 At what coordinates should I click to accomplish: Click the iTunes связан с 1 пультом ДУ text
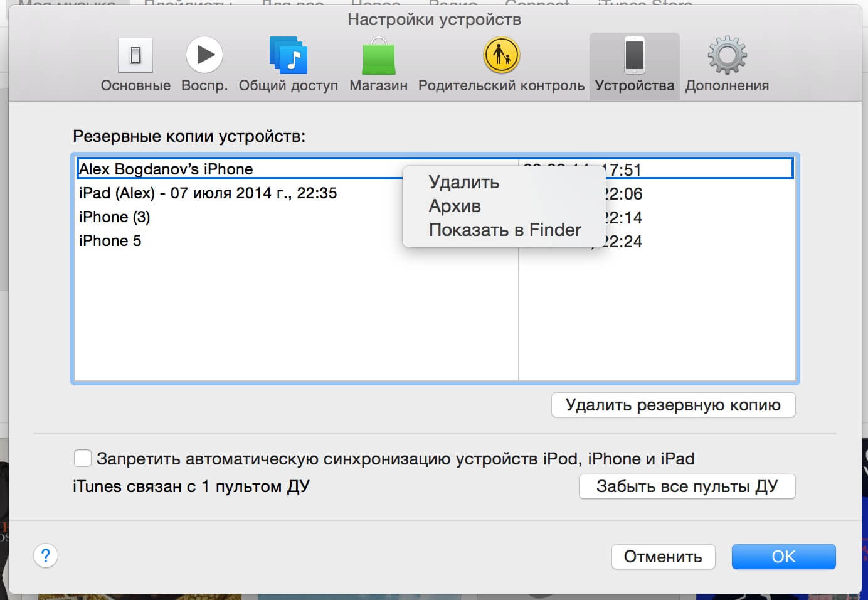click(x=191, y=486)
